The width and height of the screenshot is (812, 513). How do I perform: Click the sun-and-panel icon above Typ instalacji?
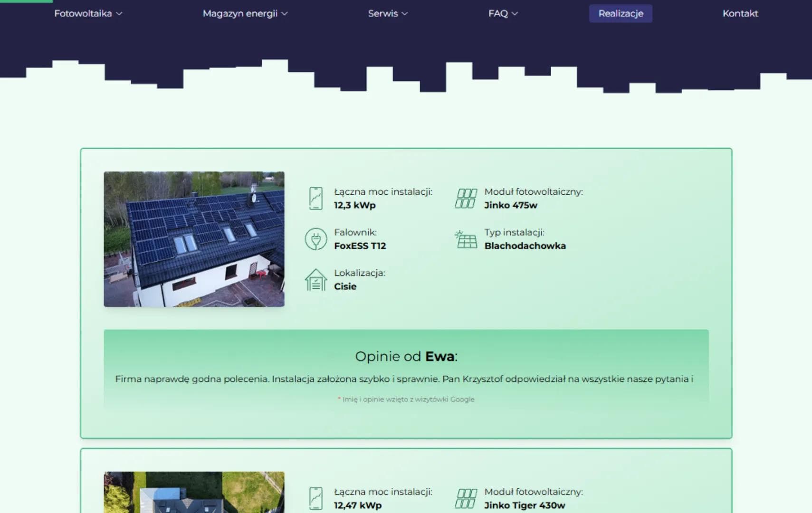click(466, 238)
